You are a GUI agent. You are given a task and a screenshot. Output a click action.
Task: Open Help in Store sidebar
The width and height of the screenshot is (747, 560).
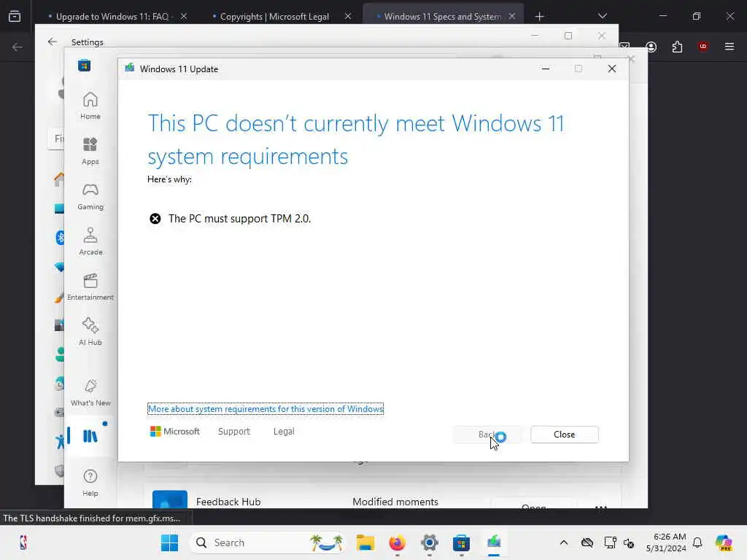tap(90, 483)
